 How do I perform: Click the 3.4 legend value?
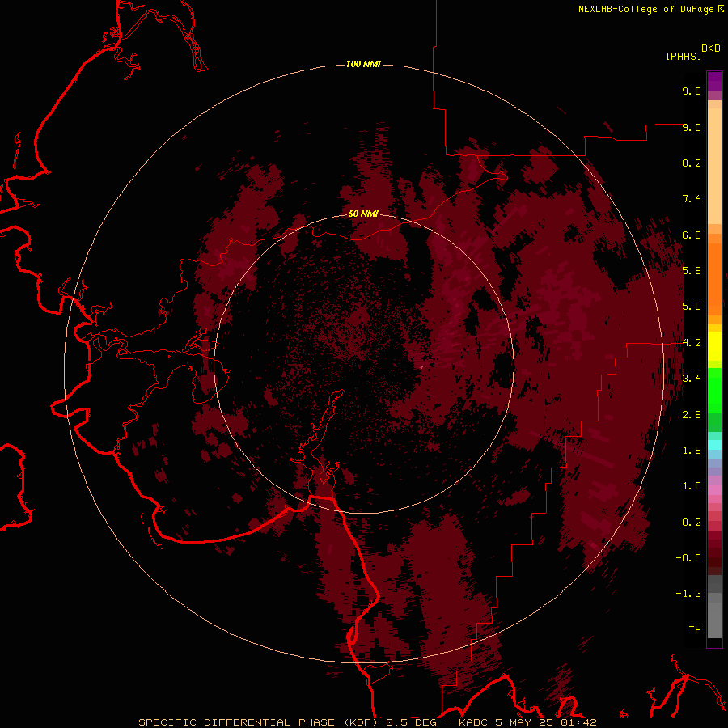coord(692,379)
